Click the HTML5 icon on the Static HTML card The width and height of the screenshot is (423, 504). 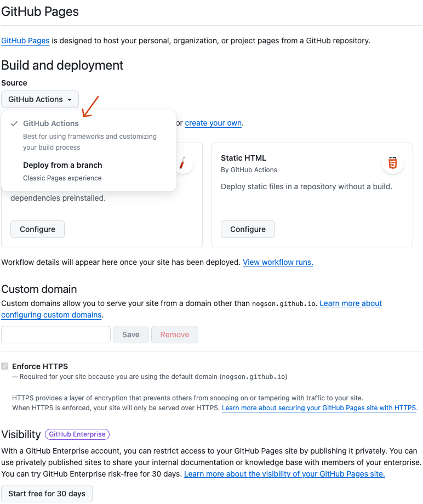pyautogui.click(x=393, y=162)
